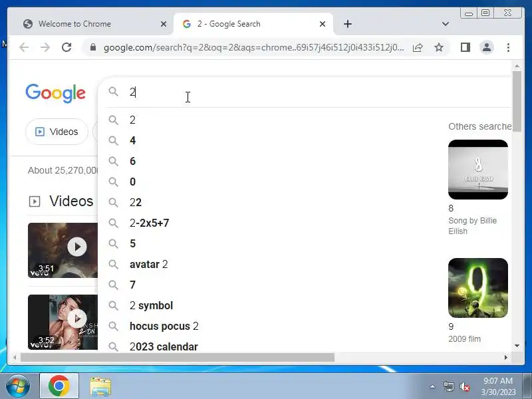532x399 pixels.
Task: Open a new tab with the plus button
Action: [x=348, y=24]
